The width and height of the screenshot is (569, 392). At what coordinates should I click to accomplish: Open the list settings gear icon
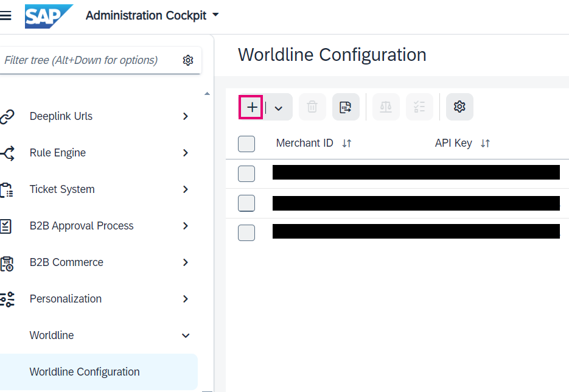click(x=459, y=107)
